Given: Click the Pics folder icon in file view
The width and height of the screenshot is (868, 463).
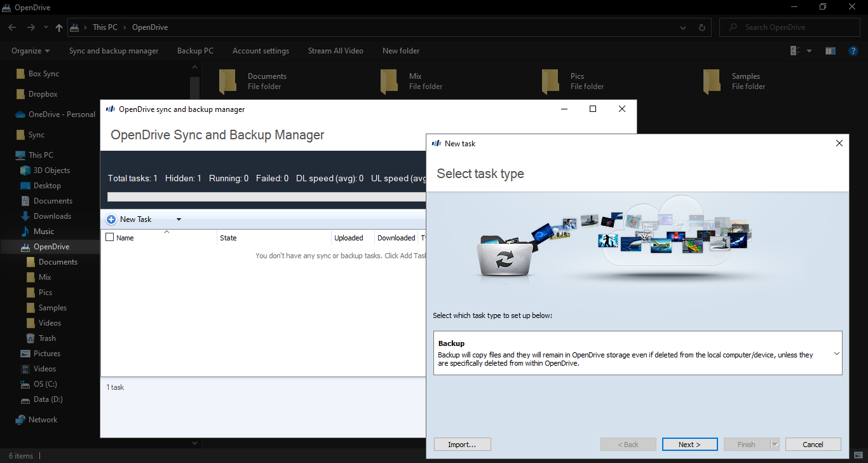Looking at the screenshot, I should [551, 81].
